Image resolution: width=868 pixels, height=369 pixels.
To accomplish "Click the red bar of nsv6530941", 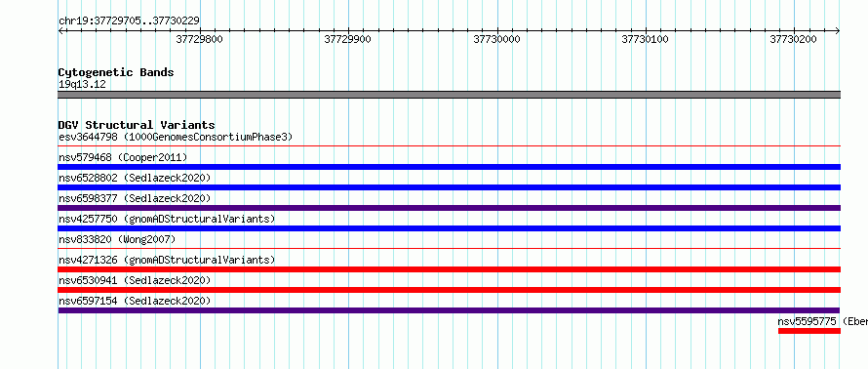I will 450,290.
